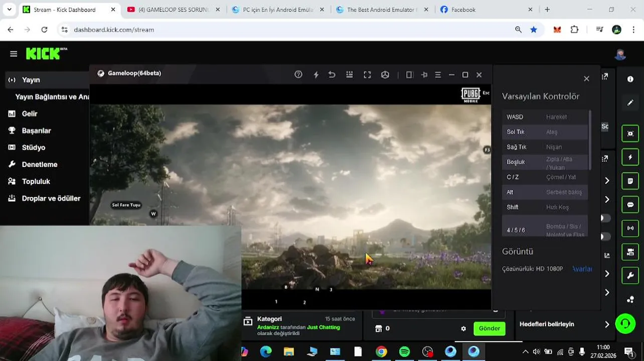Toggle Gameloop fullscreen icon

(367, 75)
